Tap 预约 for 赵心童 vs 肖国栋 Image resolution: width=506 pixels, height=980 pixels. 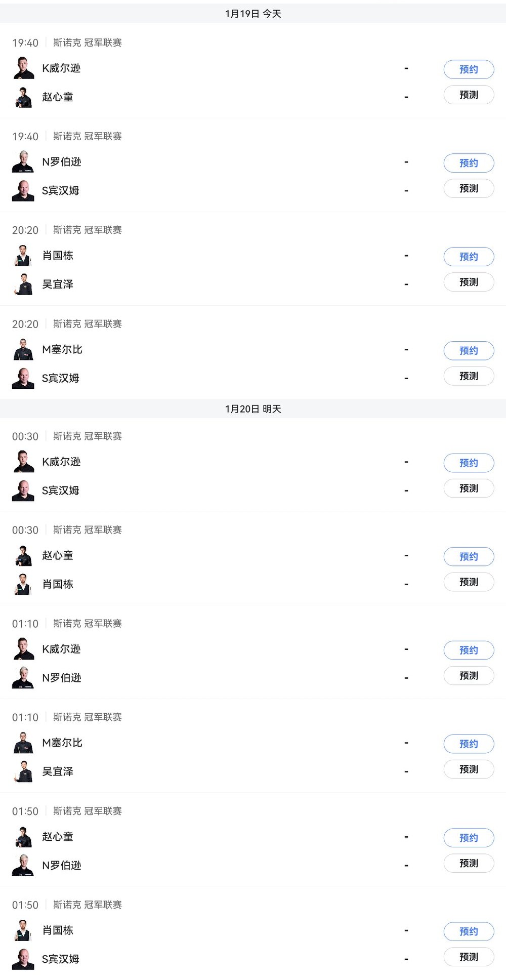pyautogui.click(x=469, y=556)
